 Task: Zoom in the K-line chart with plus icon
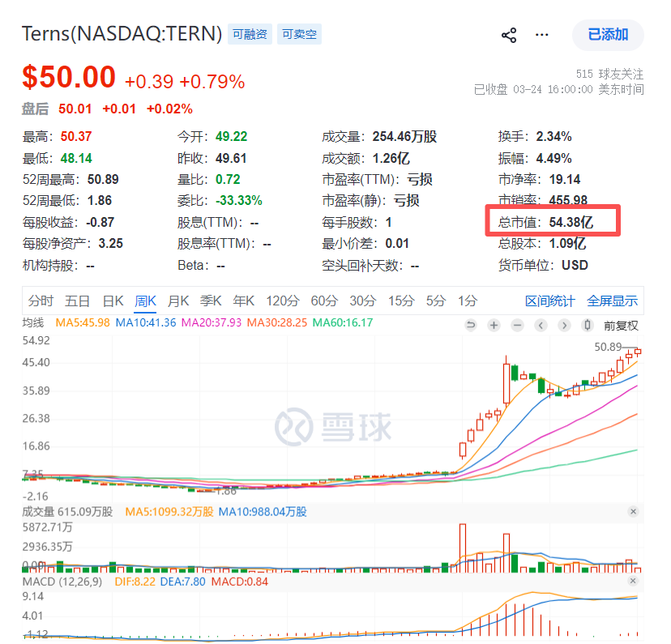(494, 326)
